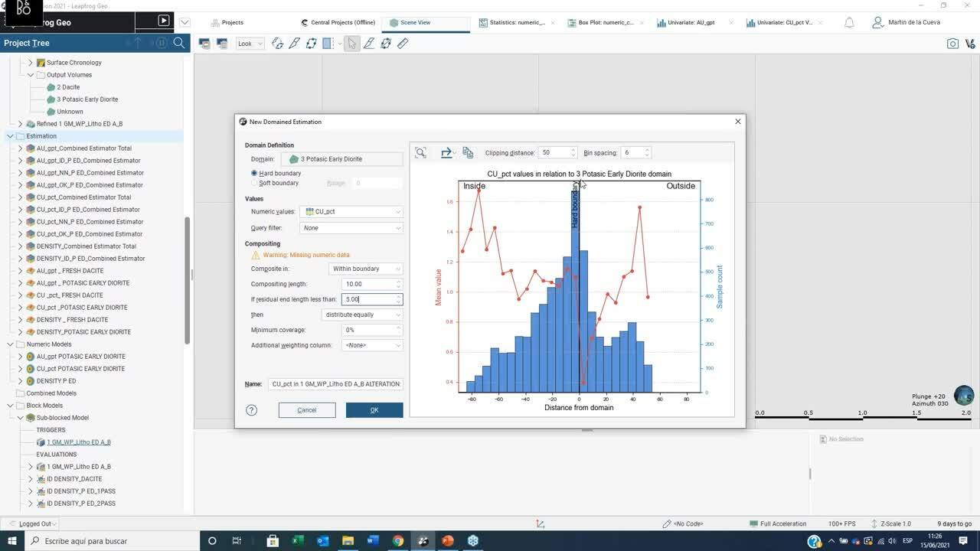This screenshot has width=980, height=551.
Task: Open the Univariate: CU_pct tab
Action: tap(785, 22)
